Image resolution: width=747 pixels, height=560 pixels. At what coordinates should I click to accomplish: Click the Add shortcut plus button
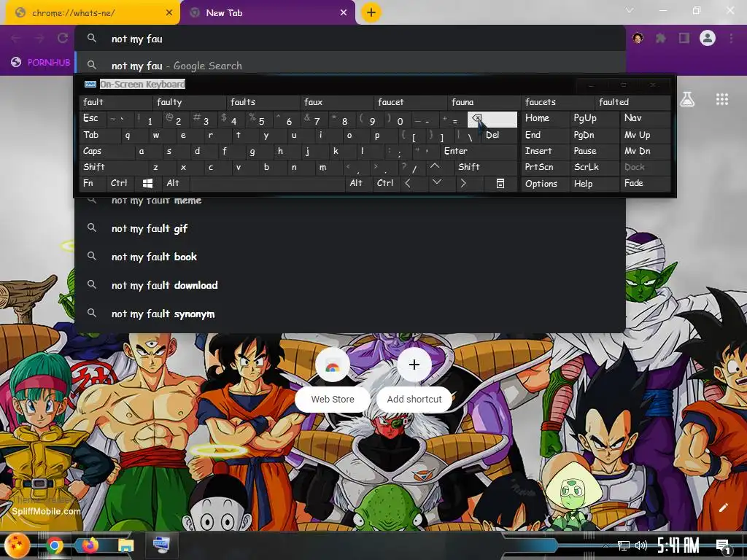[x=414, y=365]
